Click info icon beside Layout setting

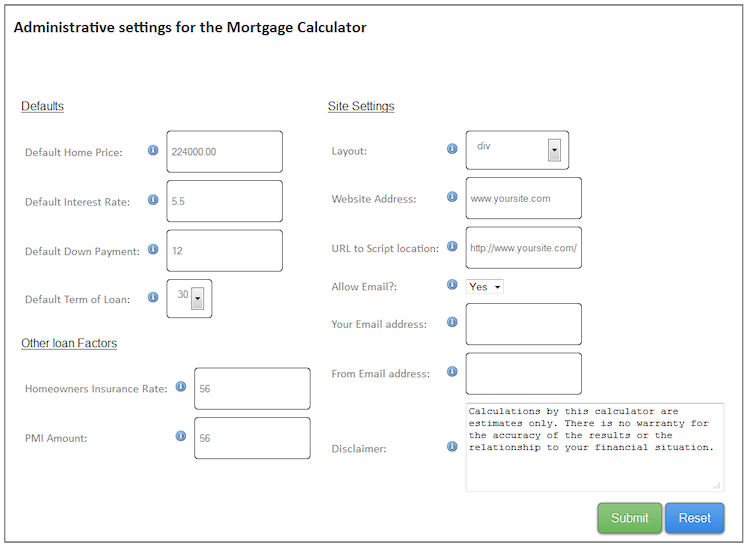(x=452, y=149)
